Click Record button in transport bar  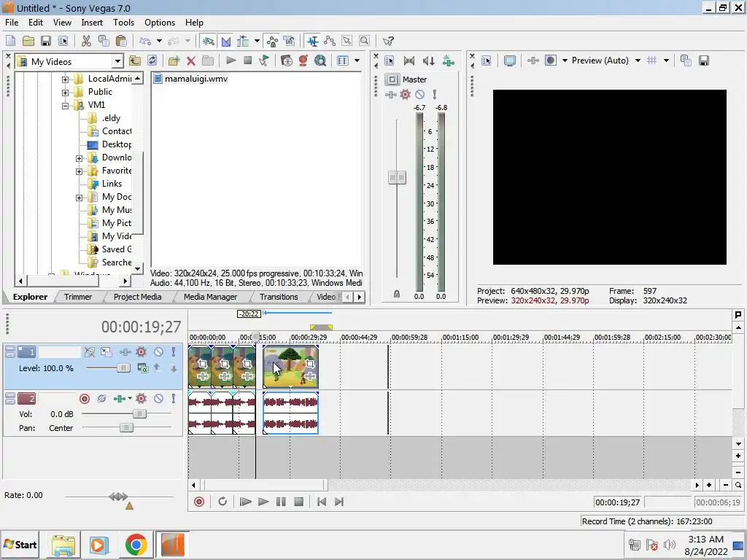[199, 502]
